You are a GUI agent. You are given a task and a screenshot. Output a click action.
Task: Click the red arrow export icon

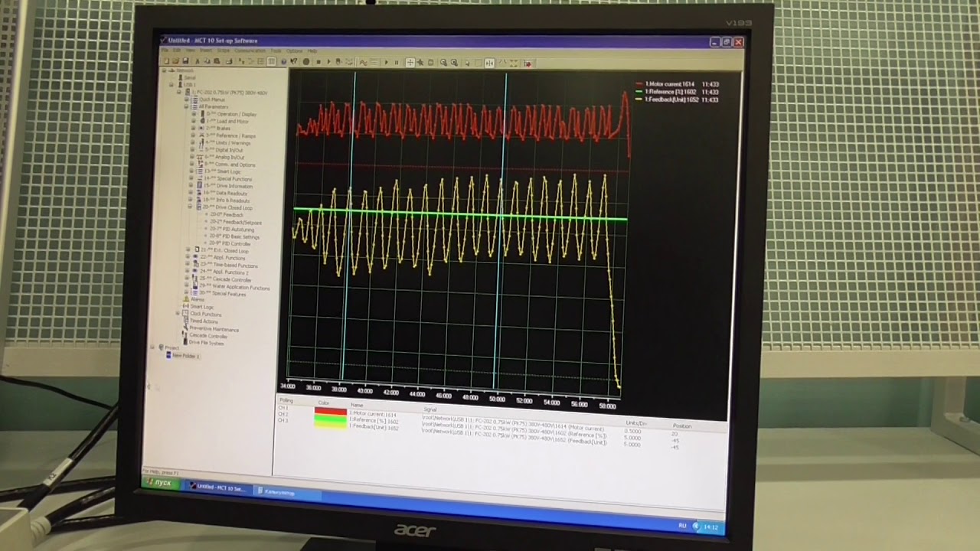pos(528,64)
